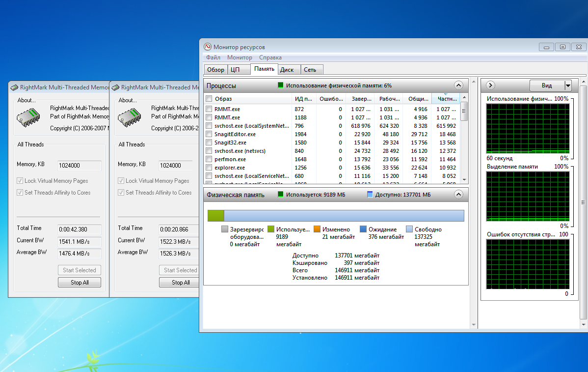The image size is (588, 372).
Task: Click the 'Ожидание' blue legend square
Action: (x=363, y=229)
